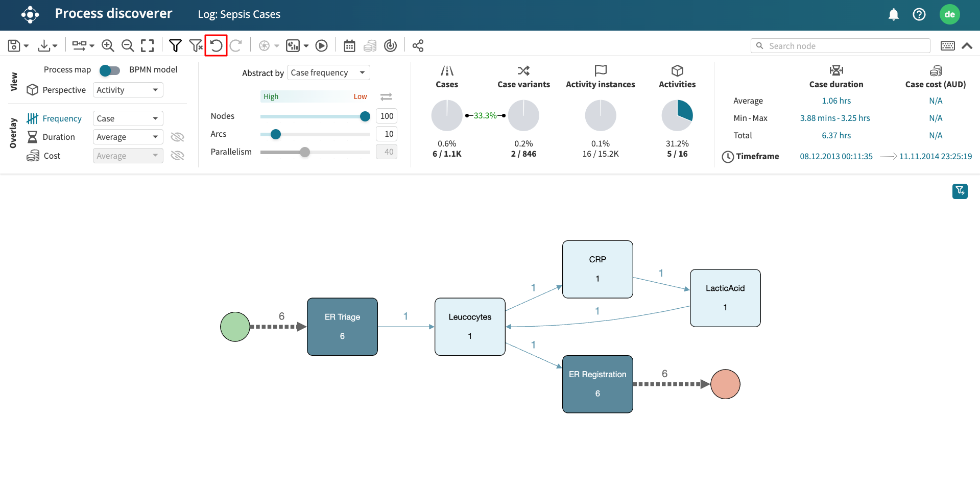Viewport: 980px width, 492px height.
Task: Click the animate log play icon
Action: tap(321, 46)
